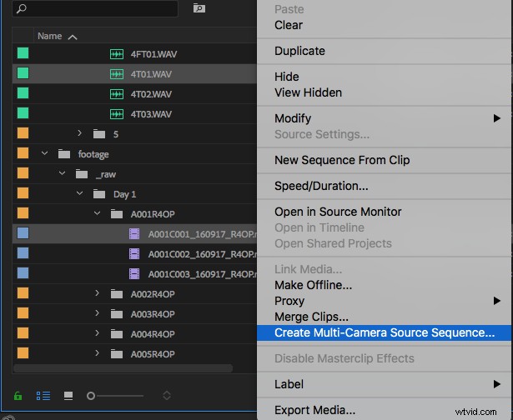
Task: Select the A001C003_160917_R4OP clip name
Action: (202, 274)
